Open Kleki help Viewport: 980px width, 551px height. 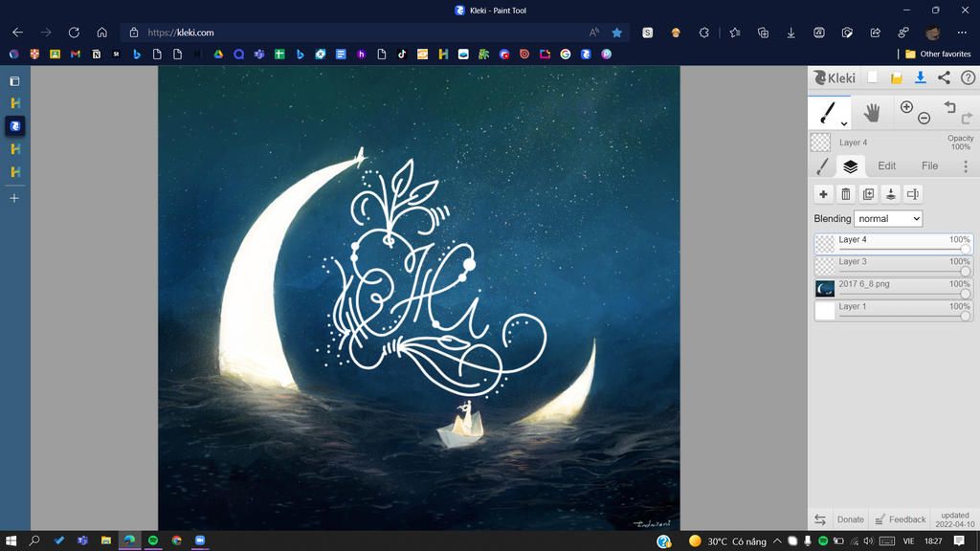(968, 77)
